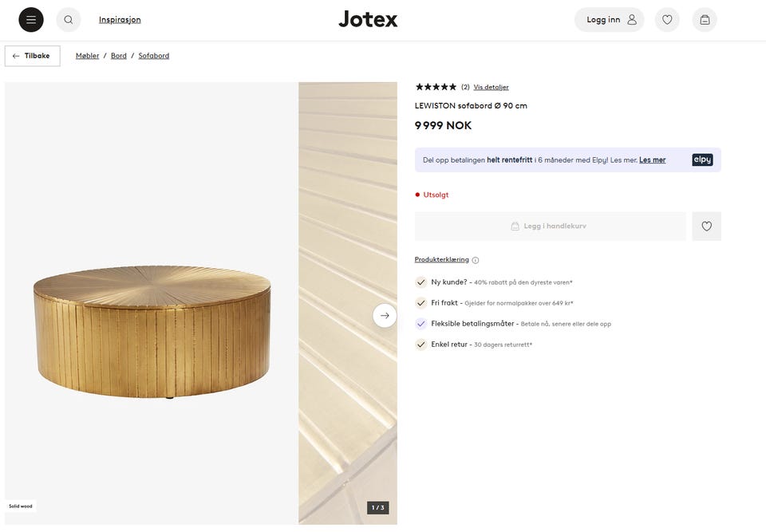Screen dimensions: 766x532
Task: Navigate to Bord breadcrumb
Action: point(119,56)
